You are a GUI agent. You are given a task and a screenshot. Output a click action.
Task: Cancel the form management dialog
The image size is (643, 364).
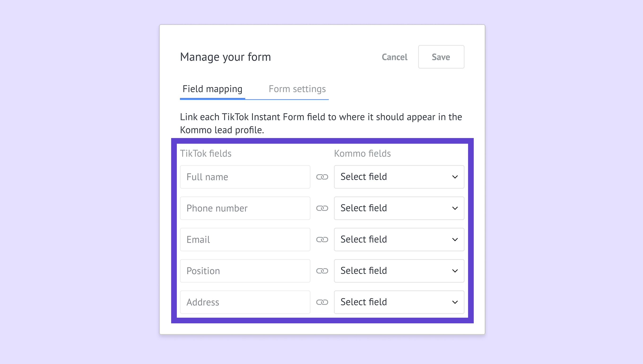[x=394, y=57]
